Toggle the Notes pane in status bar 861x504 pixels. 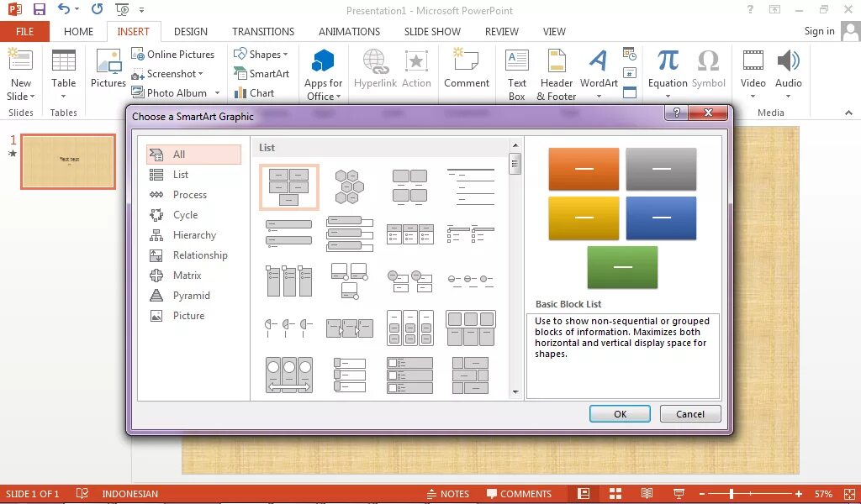point(448,494)
